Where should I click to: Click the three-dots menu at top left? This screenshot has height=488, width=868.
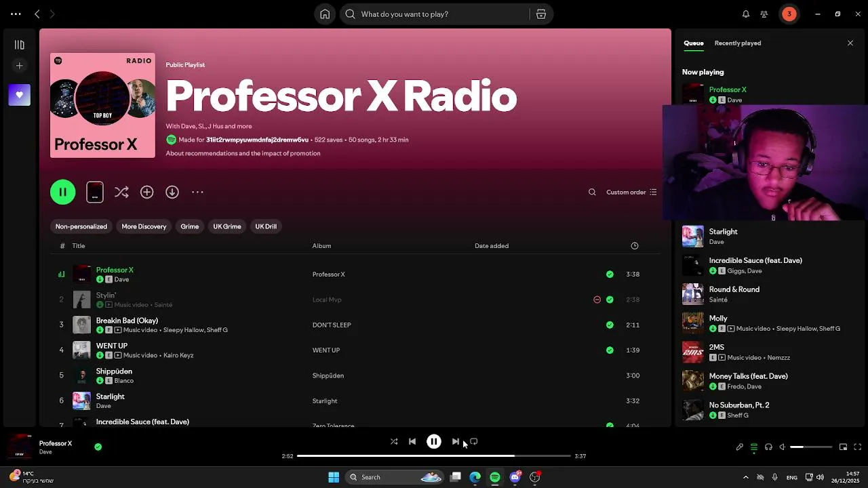click(16, 14)
